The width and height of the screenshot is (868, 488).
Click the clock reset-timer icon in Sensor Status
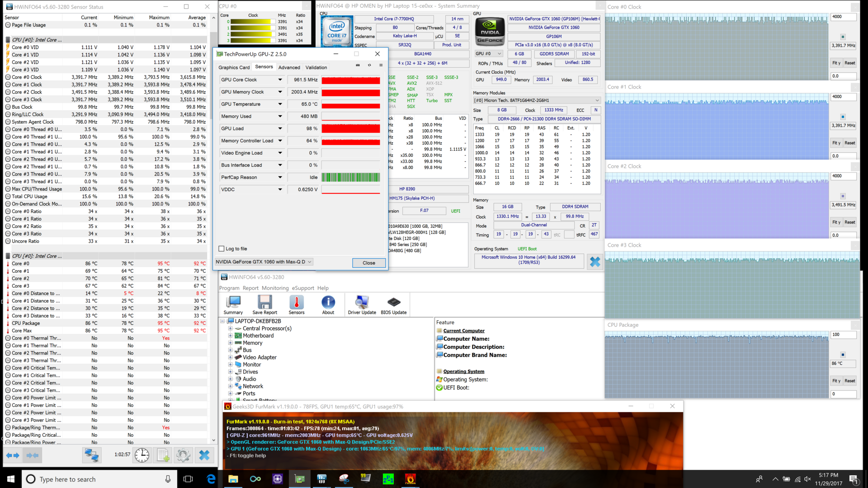point(142,455)
